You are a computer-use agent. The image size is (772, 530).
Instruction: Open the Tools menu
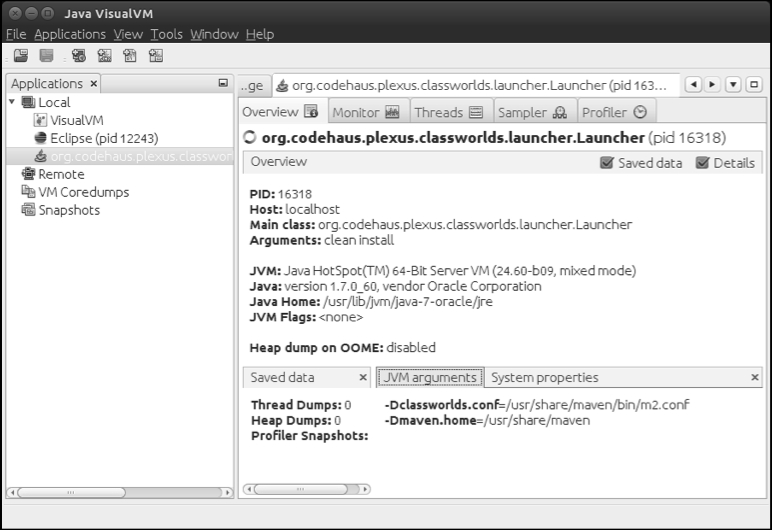166,34
